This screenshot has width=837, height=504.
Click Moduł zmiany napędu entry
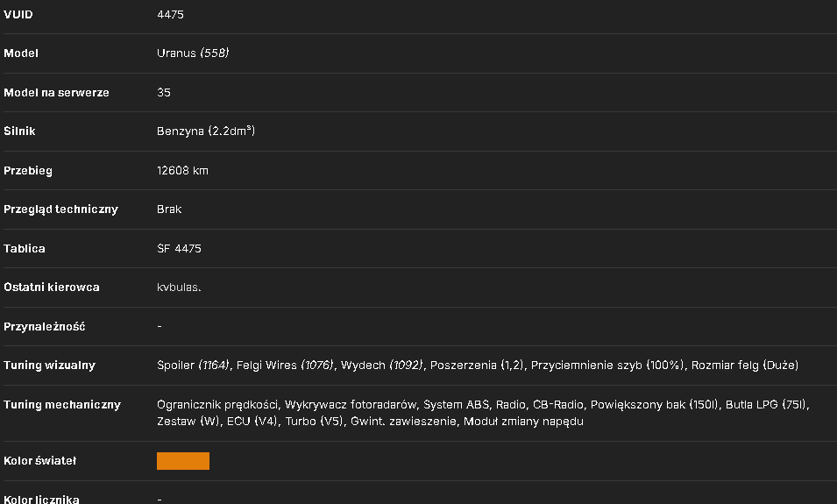coord(523,422)
